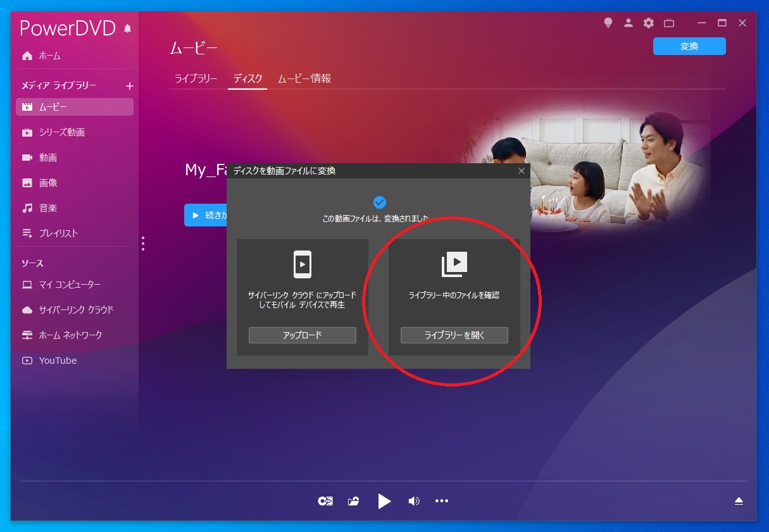Mute audio using the speaker icon
The image size is (769, 532).
[x=414, y=501]
